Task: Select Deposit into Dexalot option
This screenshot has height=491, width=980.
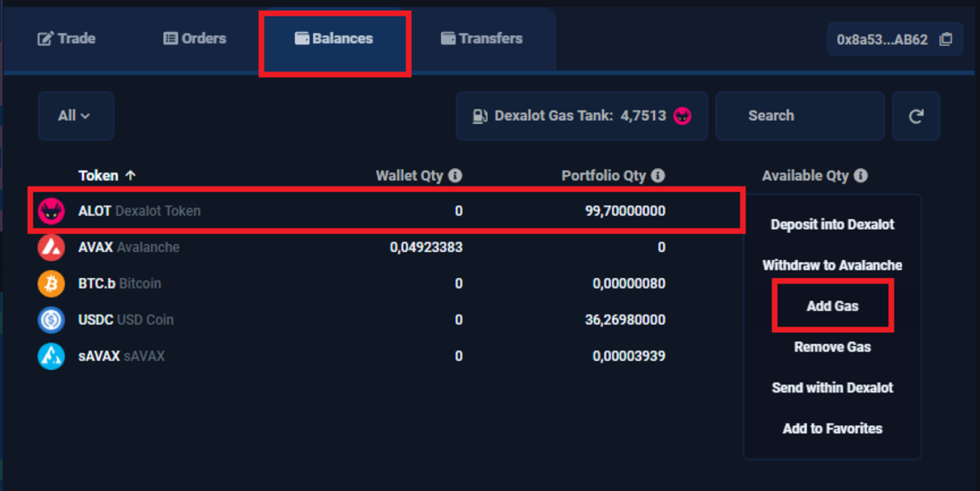Action: (x=832, y=225)
